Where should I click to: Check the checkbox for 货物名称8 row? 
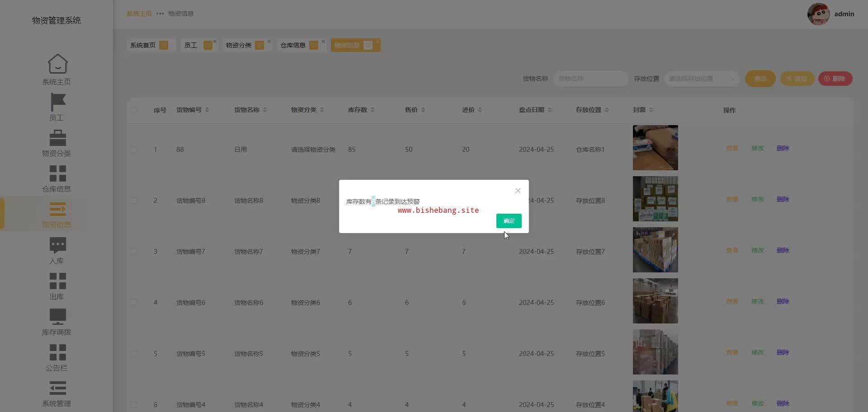click(134, 201)
